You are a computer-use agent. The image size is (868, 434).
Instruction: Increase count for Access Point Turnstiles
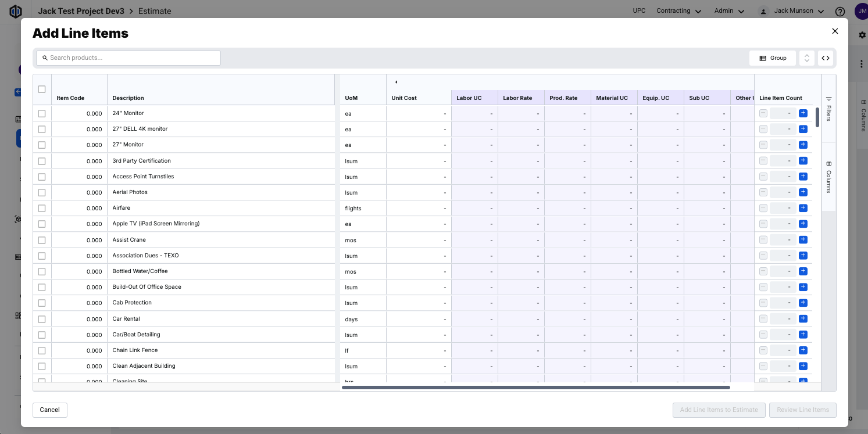[803, 177]
